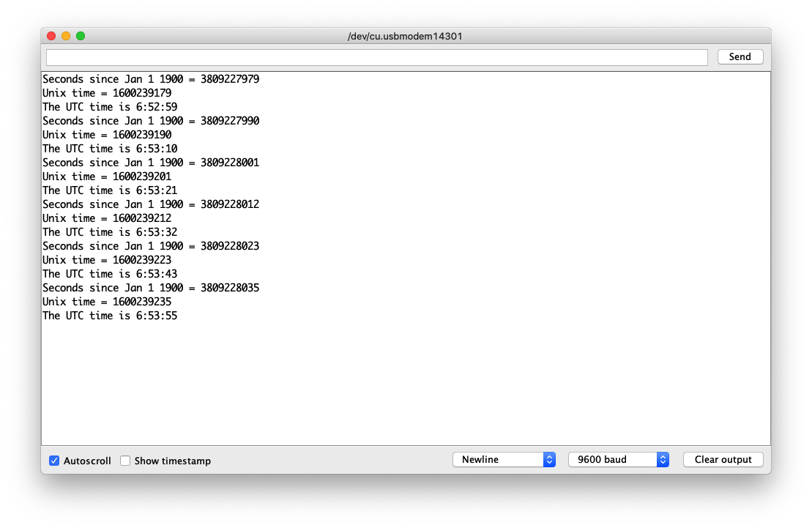Select line 'Unix time = 1600239201'
This screenshot has height=528, width=812.
pos(107,176)
